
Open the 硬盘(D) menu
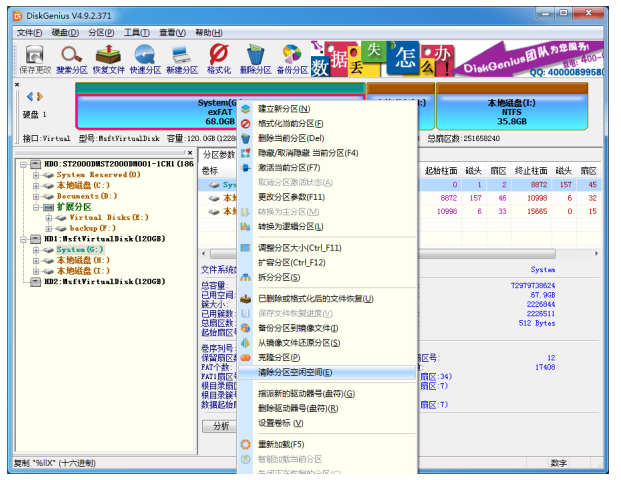pyautogui.click(x=65, y=32)
